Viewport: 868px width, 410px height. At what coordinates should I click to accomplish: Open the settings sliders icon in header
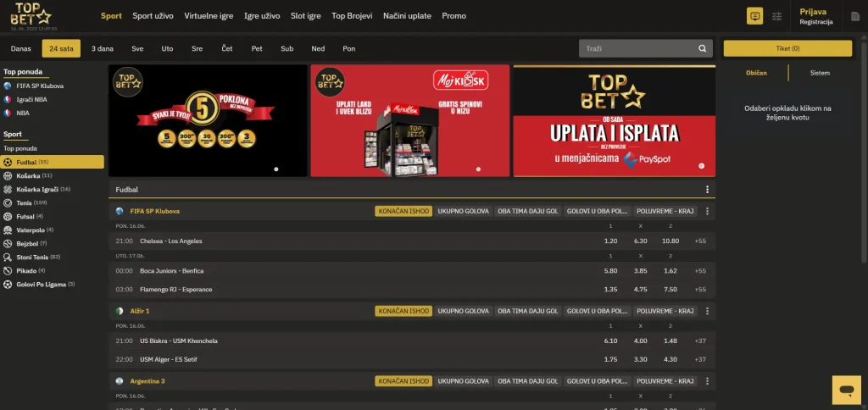(x=777, y=16)
